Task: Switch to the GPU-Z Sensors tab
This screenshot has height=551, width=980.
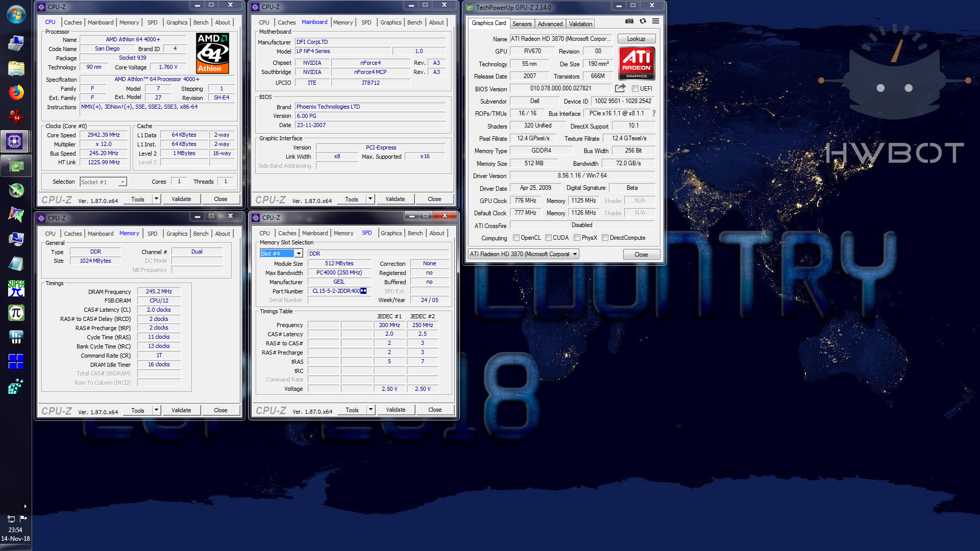Action: click(522, 24)
